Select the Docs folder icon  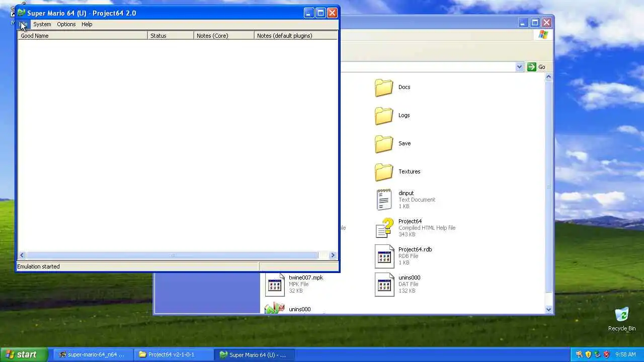pos(384,87)
